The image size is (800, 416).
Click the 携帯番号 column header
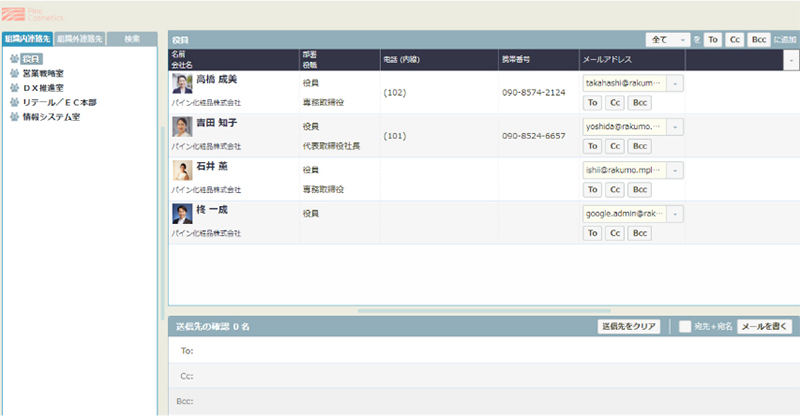point(515,60)
